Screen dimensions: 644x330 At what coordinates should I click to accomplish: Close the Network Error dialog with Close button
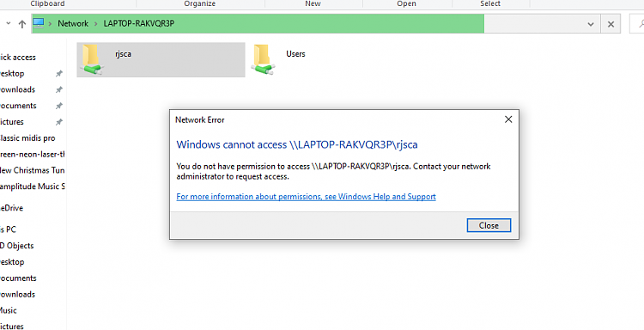point(489,225)
